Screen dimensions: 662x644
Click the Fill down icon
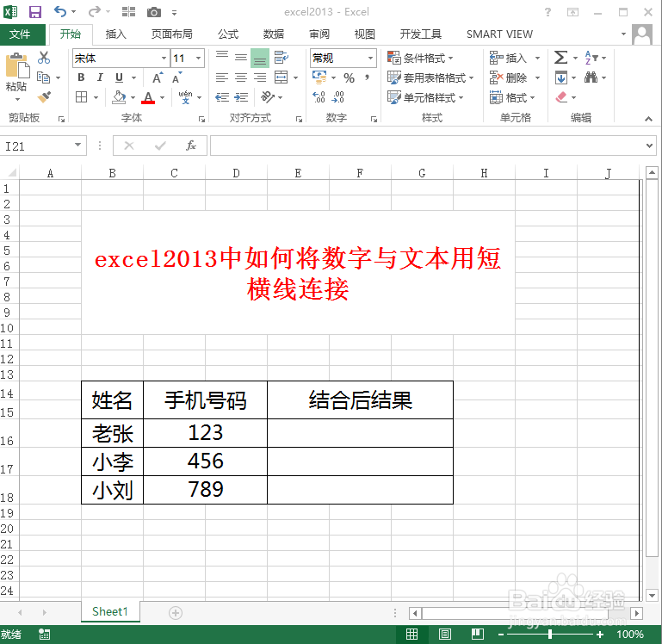point(561,77)
